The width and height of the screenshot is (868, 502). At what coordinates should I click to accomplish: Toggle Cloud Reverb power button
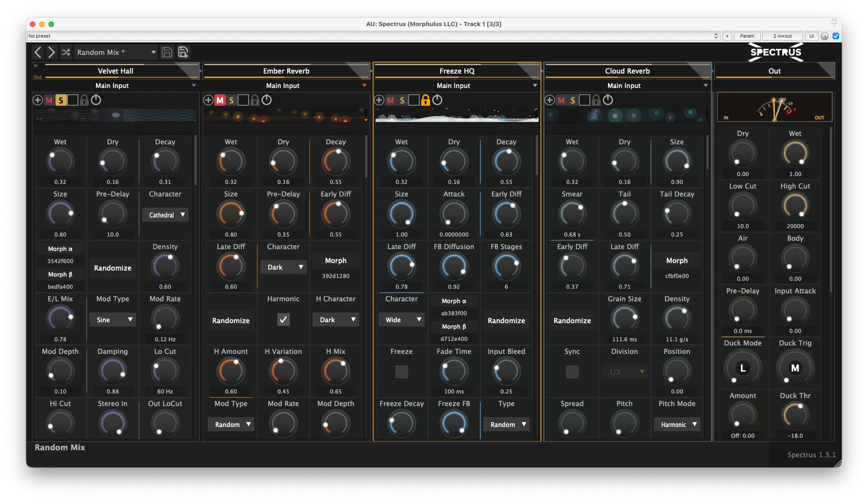pyautogui.click(x=608, y=100)
